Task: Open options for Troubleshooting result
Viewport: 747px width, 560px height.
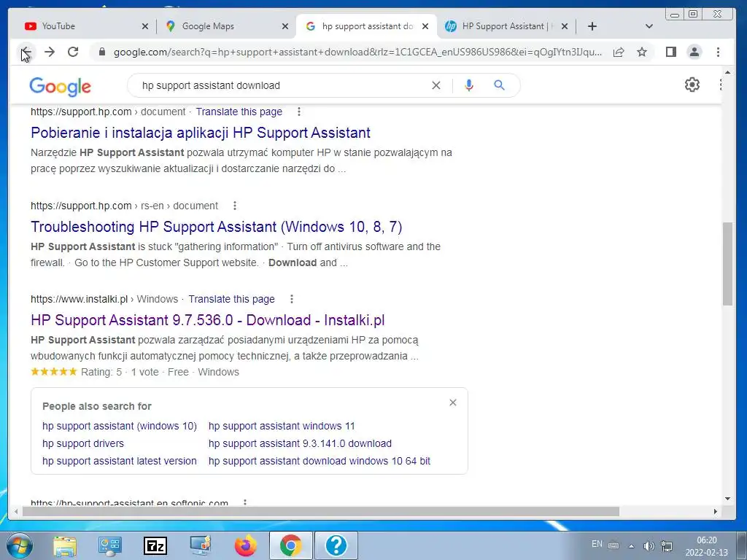Action: point(234,206)
